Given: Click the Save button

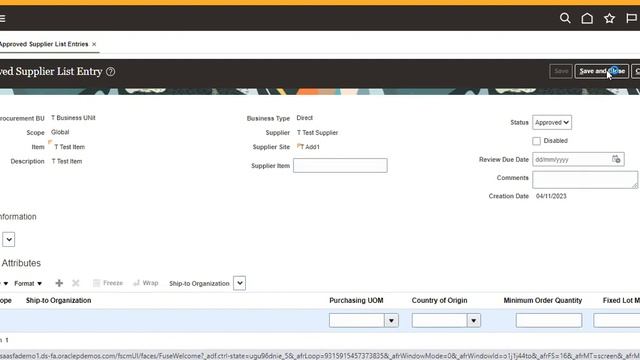Looking at the screenshot, I should click(561, 71).
